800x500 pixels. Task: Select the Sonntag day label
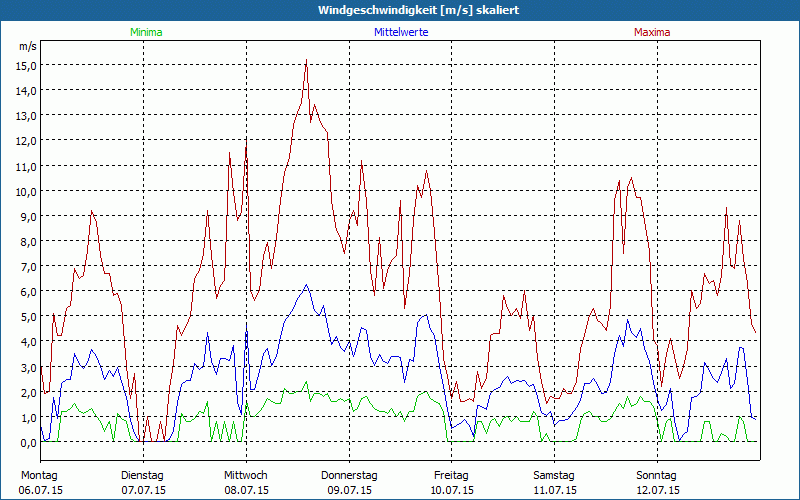click(657, 475)
